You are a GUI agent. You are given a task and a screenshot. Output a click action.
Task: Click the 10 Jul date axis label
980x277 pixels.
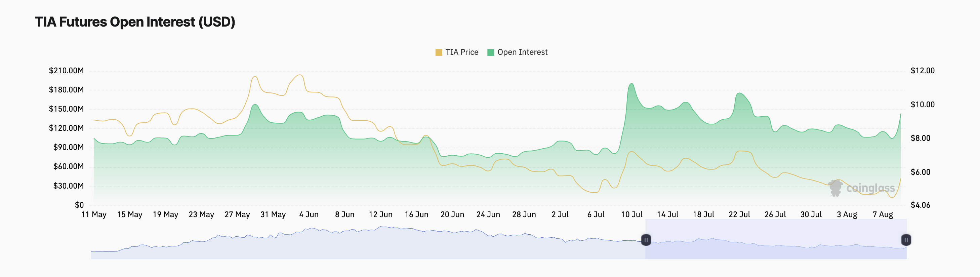631,214
